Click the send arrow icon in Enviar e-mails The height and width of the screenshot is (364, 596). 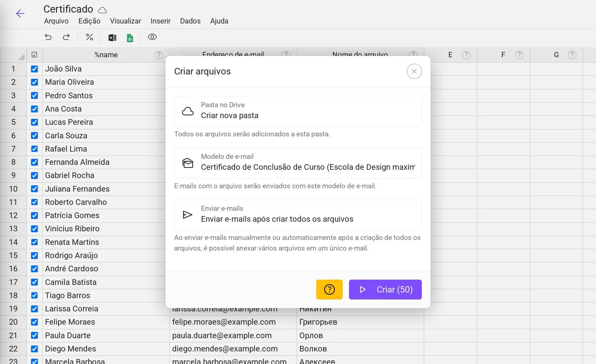(x=188, y=215)
